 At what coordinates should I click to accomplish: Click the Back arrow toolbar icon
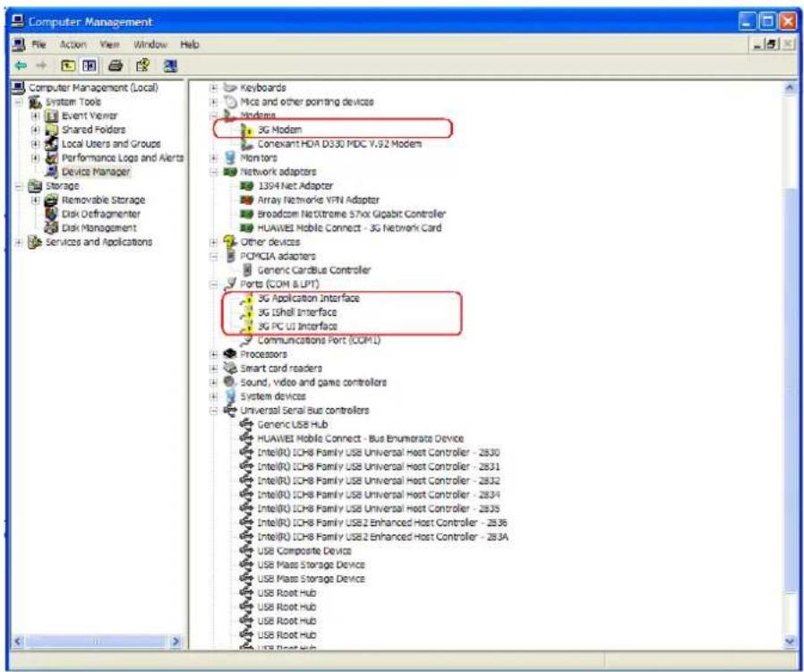(21, 65)
